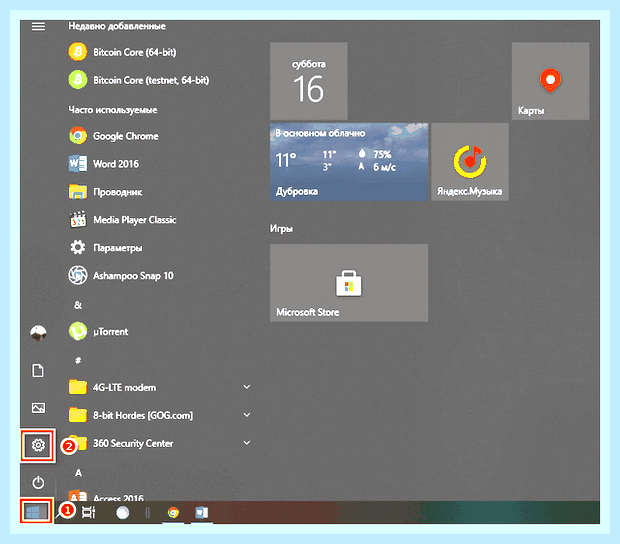This screenshot has width=620, height=544.
Task: Open the 360 Security Center folder
Action: pyautogui.click(x=121, y=443)
